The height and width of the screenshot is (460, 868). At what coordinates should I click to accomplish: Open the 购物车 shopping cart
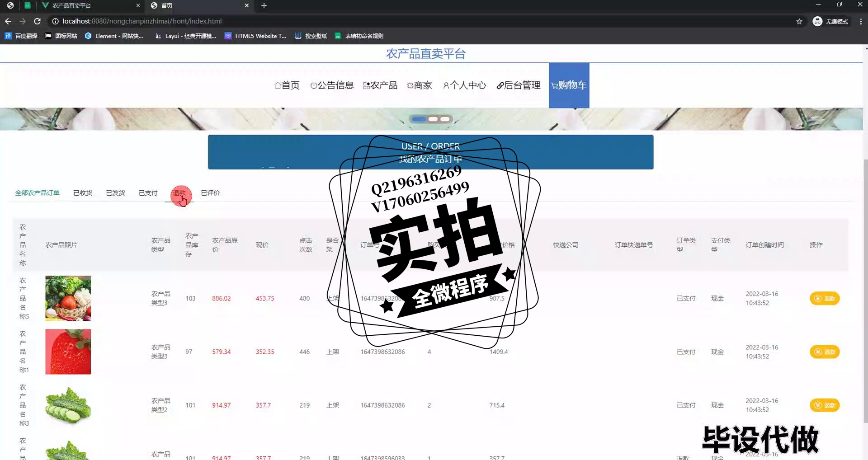tap(569, 85)
